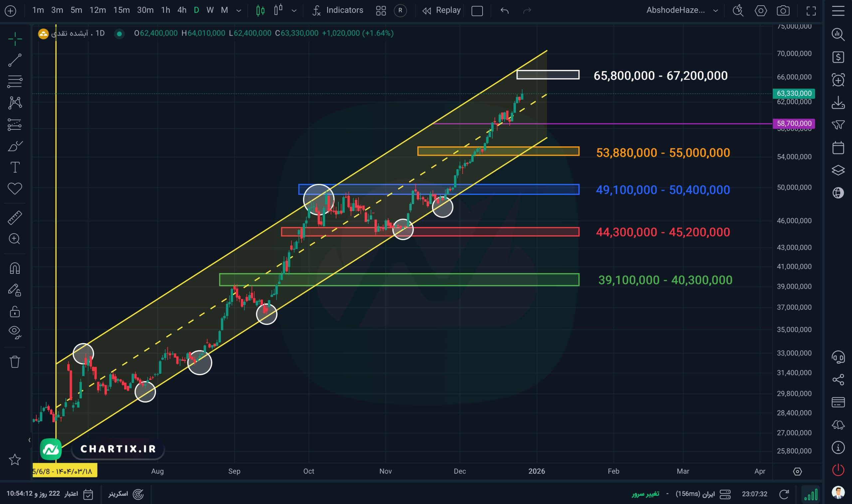Click the purple 58,700,000 price label
The height and width of the screenshot is (504, 852).
(x=793, y=123)
